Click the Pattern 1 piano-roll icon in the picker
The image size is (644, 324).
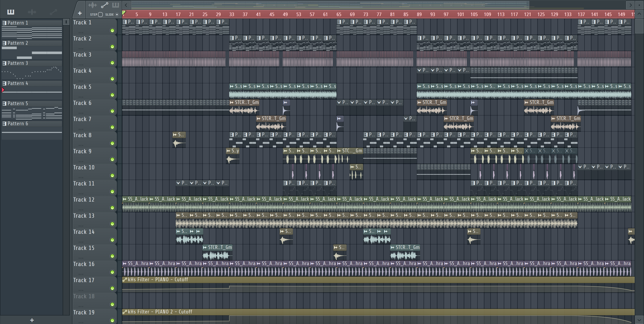tap(4, 23)
